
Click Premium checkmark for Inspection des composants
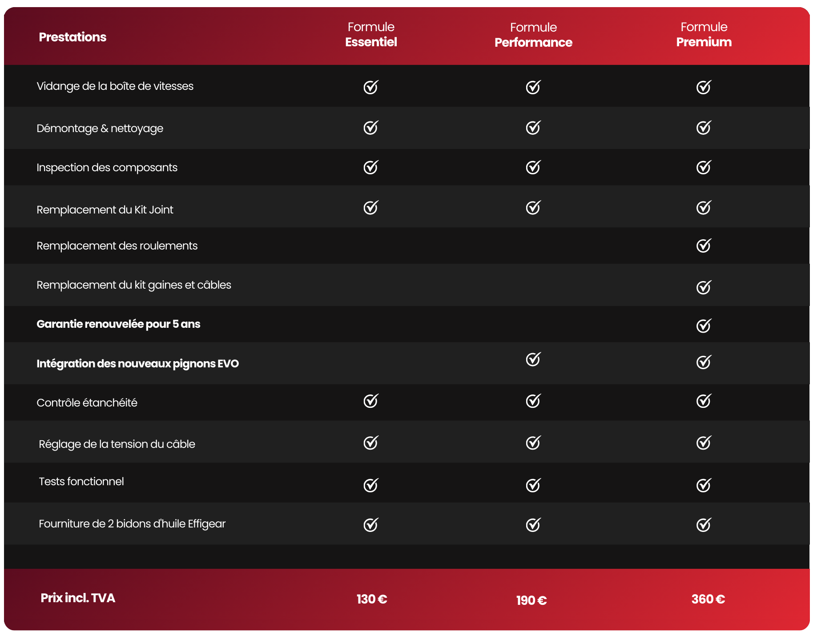[x=704, y=167]
